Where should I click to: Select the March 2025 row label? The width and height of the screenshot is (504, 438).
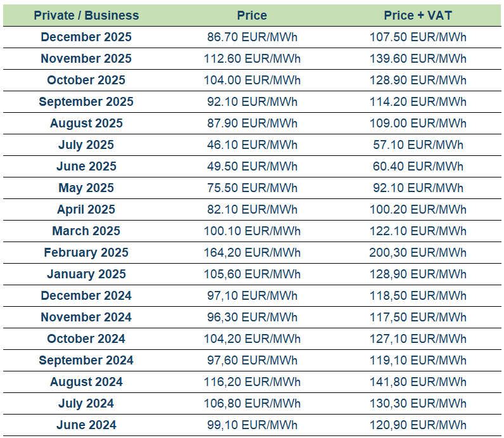[x=86, y=231]
